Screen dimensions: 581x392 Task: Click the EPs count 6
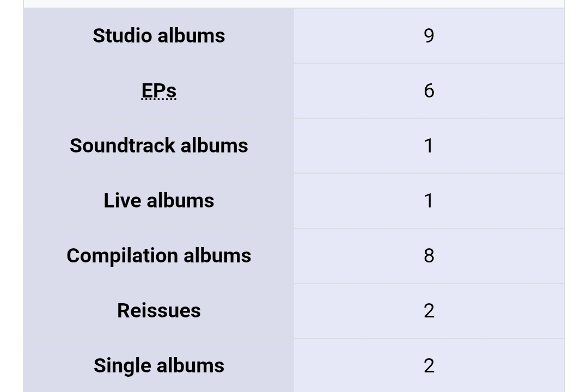point(429,91)
